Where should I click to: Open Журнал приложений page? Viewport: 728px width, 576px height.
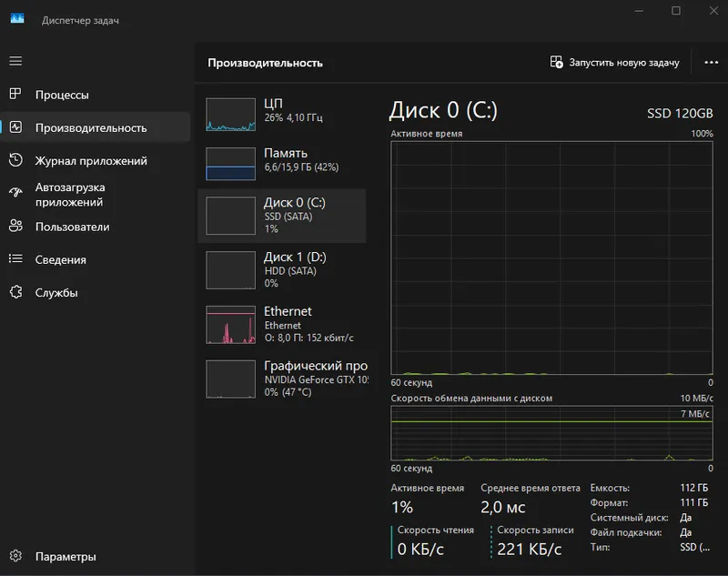coord(96,160)
